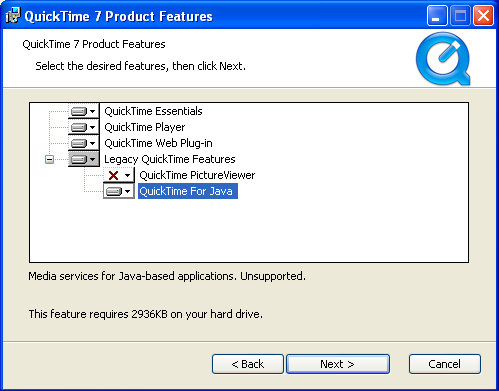This screenshot has height=391, width=499.
Task: Click the 'Media services for Java-based applications' description
Action: click(x=167, y=276)
